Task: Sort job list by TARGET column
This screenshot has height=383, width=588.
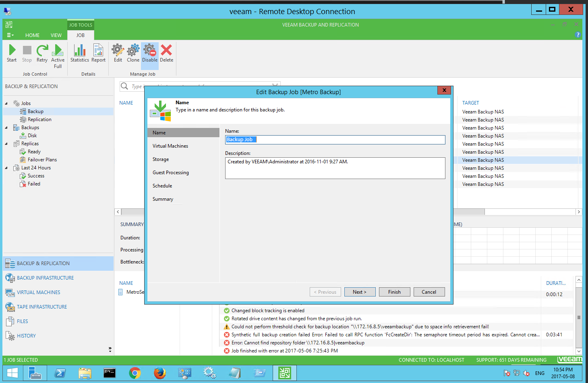Action: point(471,103)
